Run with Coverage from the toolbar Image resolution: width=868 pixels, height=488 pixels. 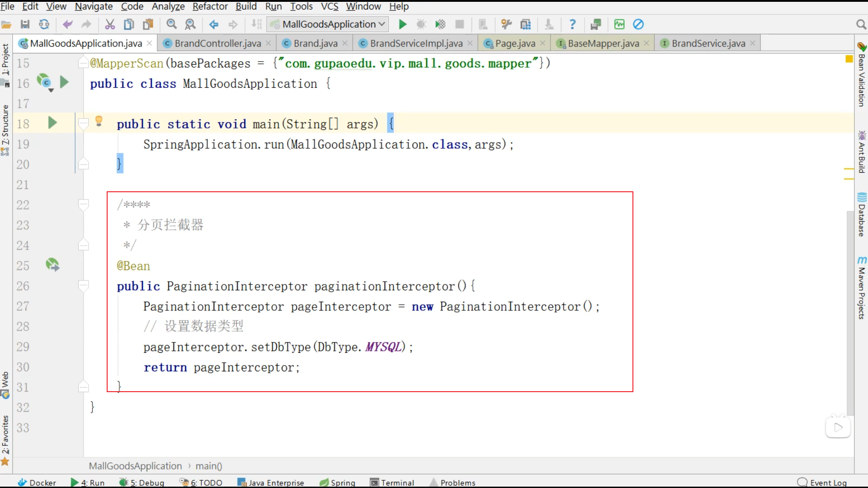(440, 24)
